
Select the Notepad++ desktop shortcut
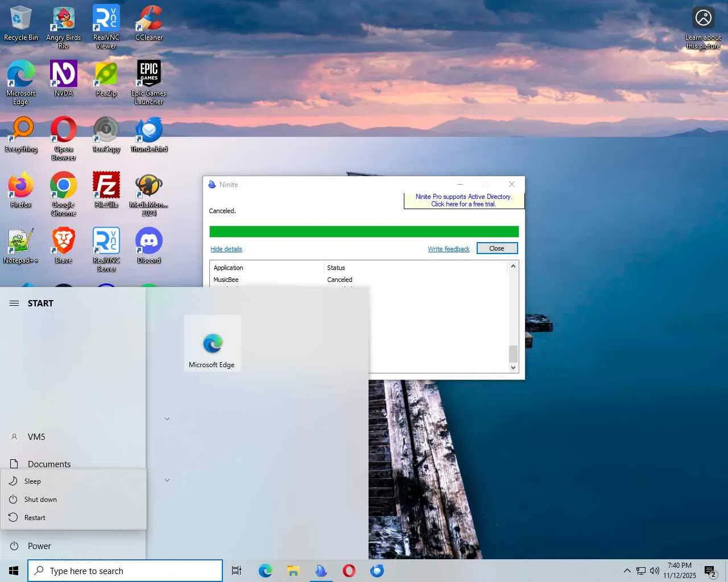pos(21,246)
